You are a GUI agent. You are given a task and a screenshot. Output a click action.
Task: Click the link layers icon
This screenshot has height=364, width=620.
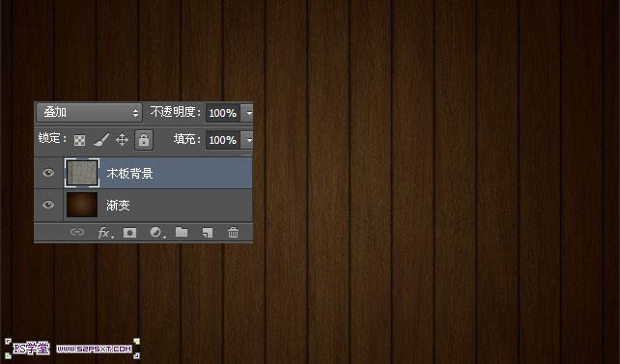click(x=77, y=232)
